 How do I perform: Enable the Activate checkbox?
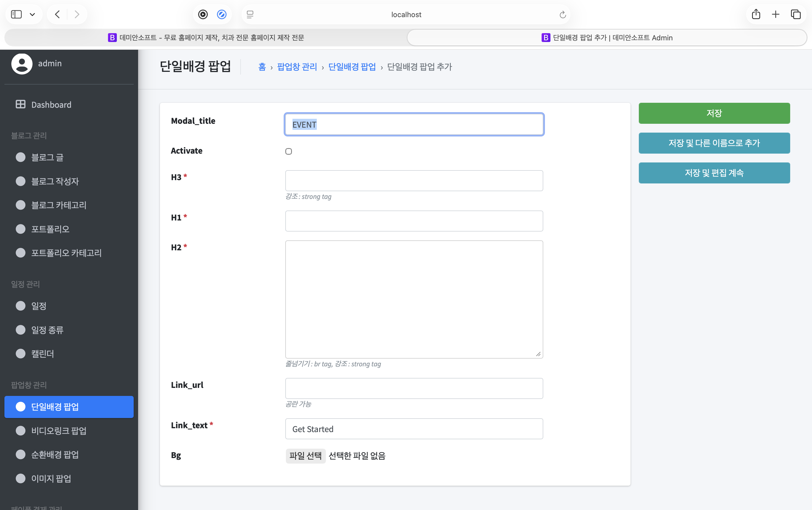(289, 151)
